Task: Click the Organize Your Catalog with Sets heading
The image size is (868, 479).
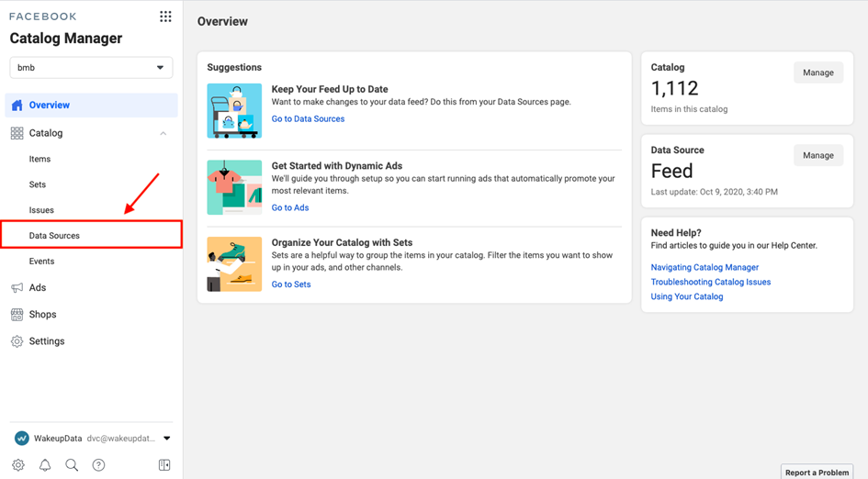Action: tap(342, 242)
